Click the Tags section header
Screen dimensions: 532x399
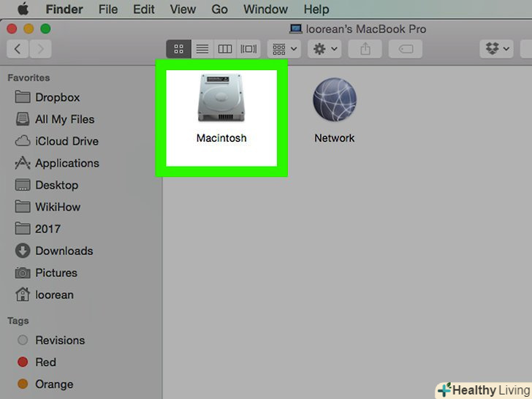(x=18, y=321)
